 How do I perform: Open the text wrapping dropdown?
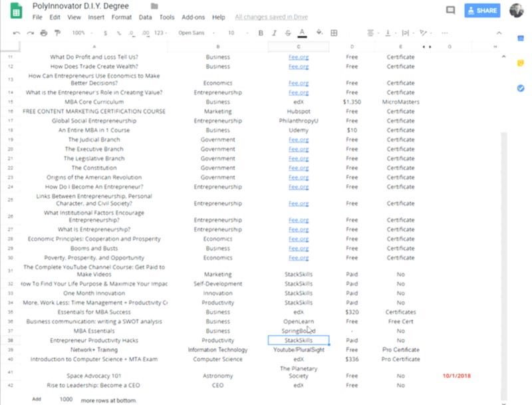(x=407, y=33)
